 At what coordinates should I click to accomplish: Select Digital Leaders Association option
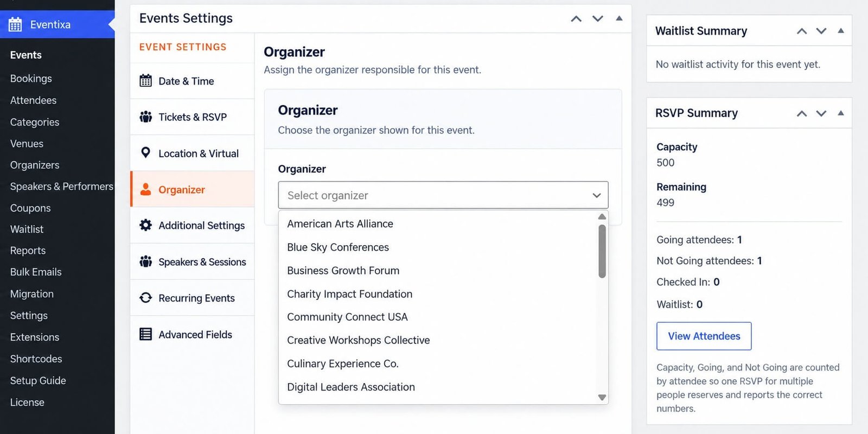click(351, 387)
